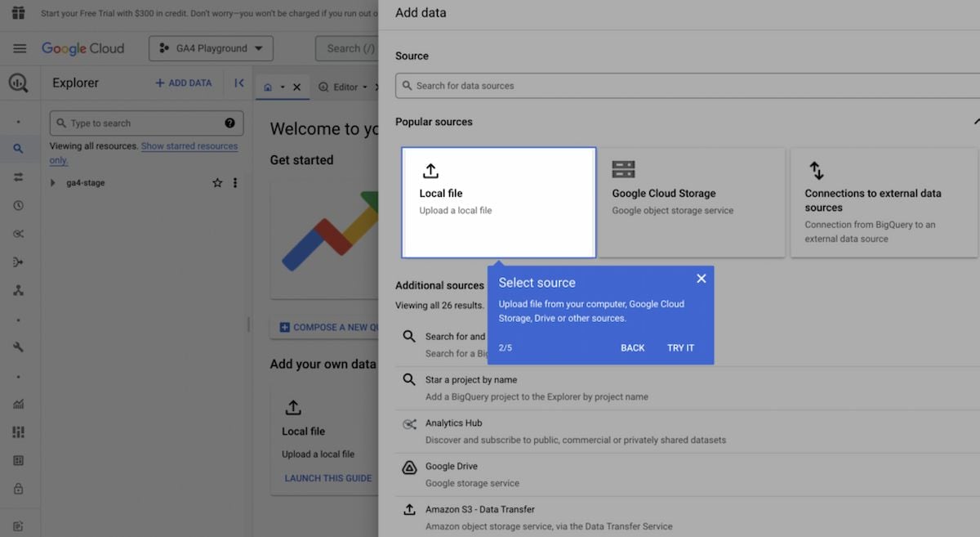Viewport: 980px width, 537px height.
Task: Click LAUNCH THIS GUIDE link
Action: click(x=328, y=478)
